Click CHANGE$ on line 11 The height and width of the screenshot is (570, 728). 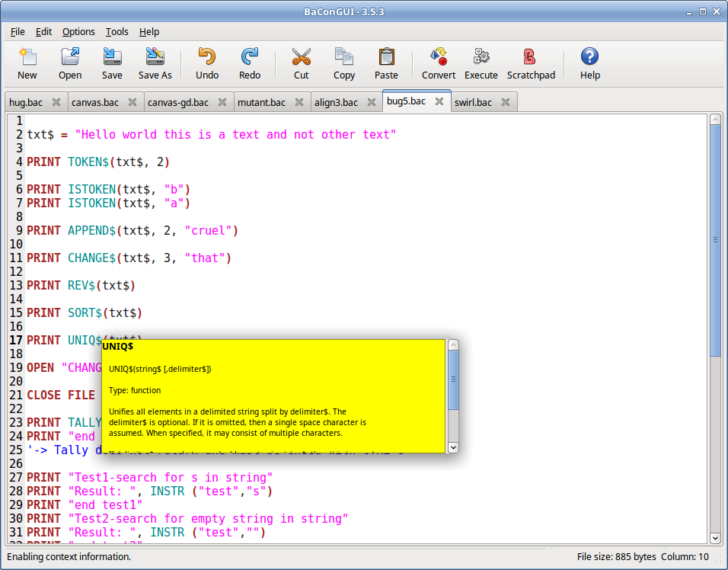tap(91, 258)
